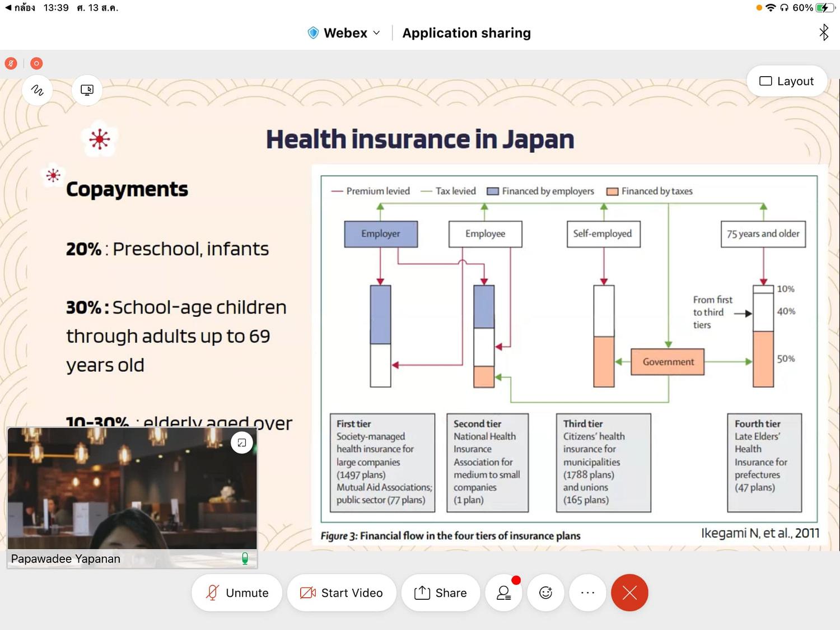Screen dimensions: 840x630
Task: Tap the "Application sharing" title
Action: pos(466,33)
